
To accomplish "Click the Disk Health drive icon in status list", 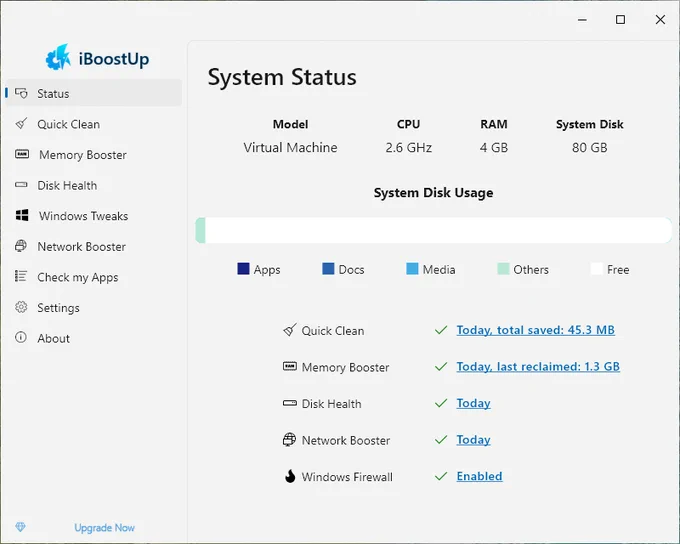I will point(290,403).
